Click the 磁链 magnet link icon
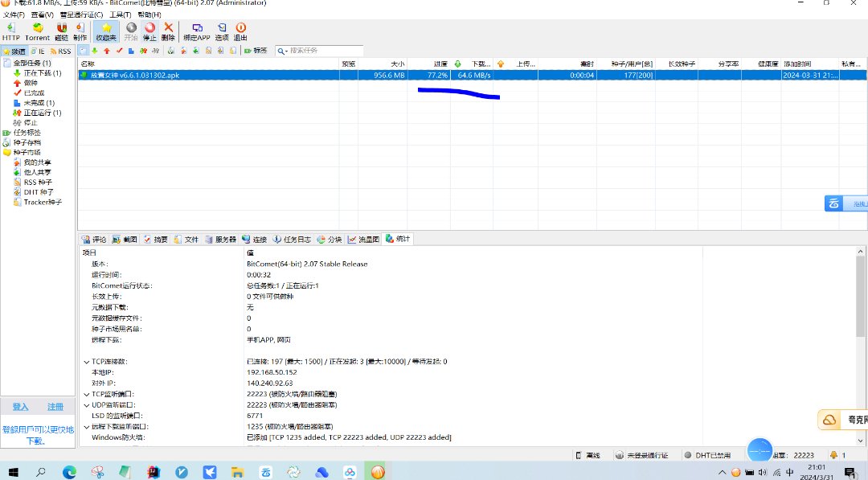The image size is (868, 480). (x=62, y=31)
